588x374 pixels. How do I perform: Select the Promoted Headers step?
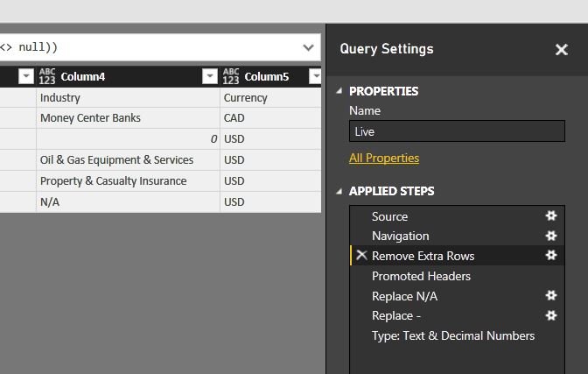[421, 276]
